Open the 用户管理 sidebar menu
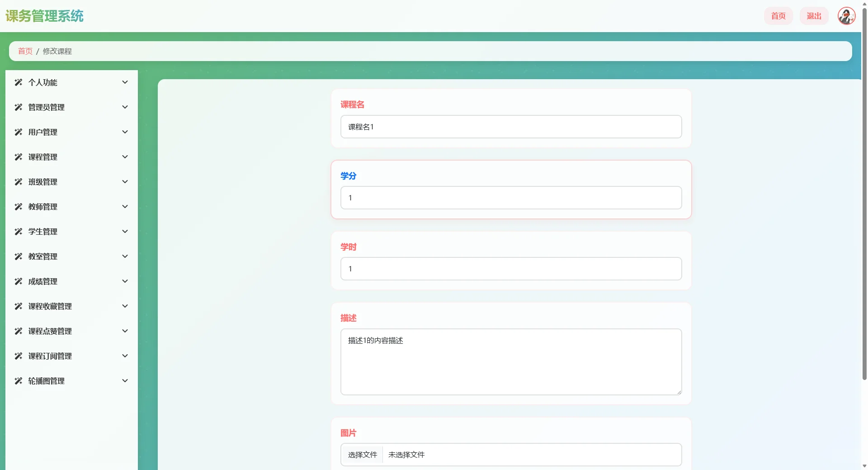Screen dimensions: 868x470 [x=71, y=132]
